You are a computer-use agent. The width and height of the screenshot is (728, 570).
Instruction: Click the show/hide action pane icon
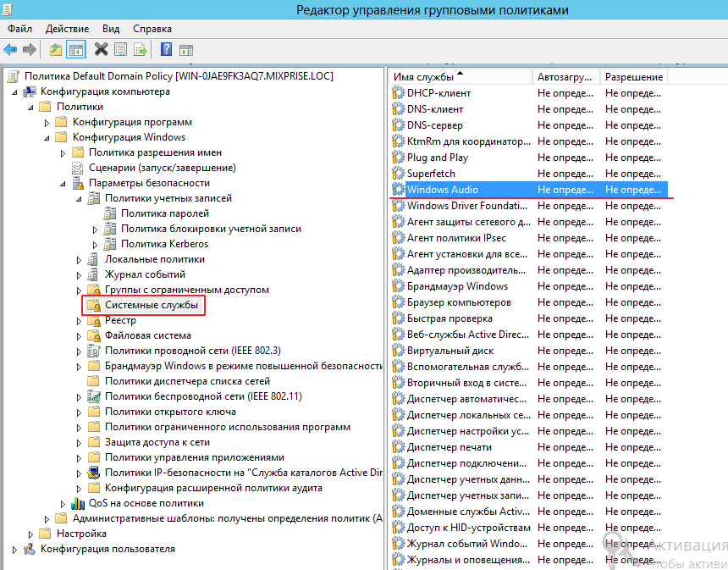[186, 50]
